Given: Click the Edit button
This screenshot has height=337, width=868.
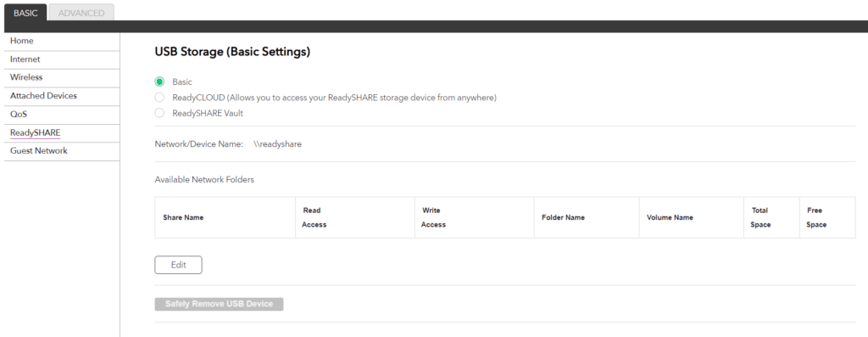Looking at the screenshot, I should [178, 265].
